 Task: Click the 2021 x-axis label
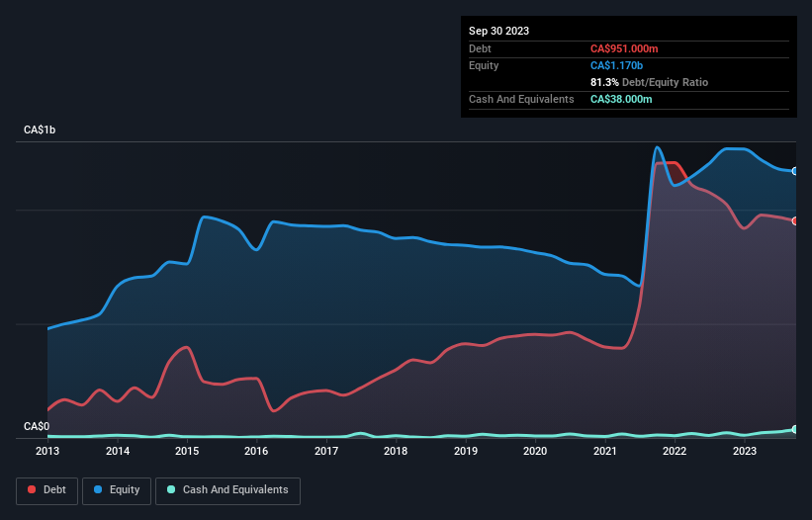coord(605,451)
